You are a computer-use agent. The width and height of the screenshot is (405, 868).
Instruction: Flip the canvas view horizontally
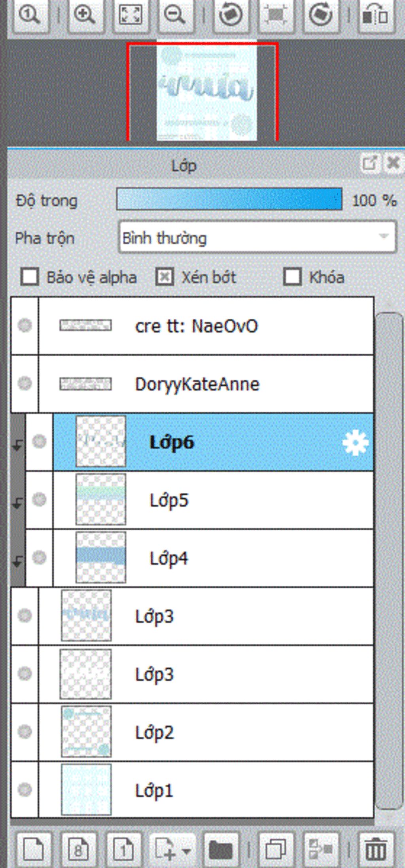tap(375, 15)
